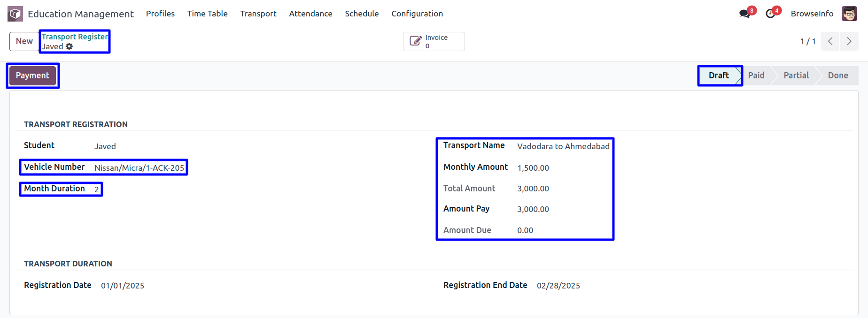Click the New record button

point(24,41)
